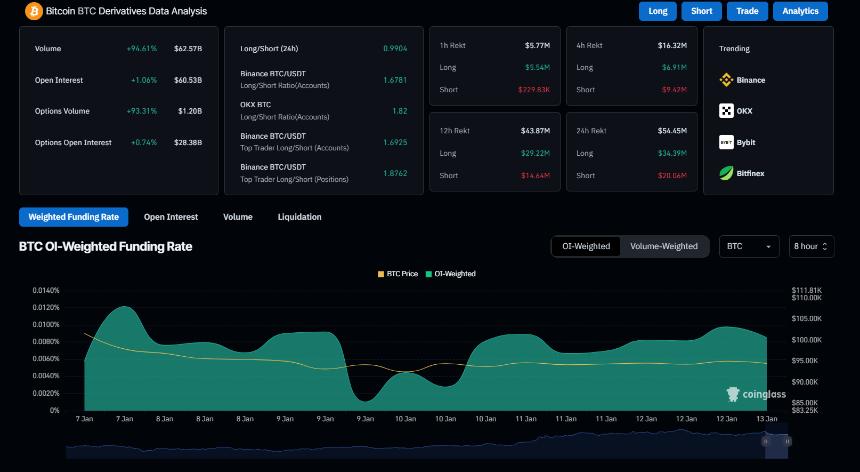Open the BTC coin dropdown
The image size is (860, 472).
pyautogui.click(x=749, y=246)
